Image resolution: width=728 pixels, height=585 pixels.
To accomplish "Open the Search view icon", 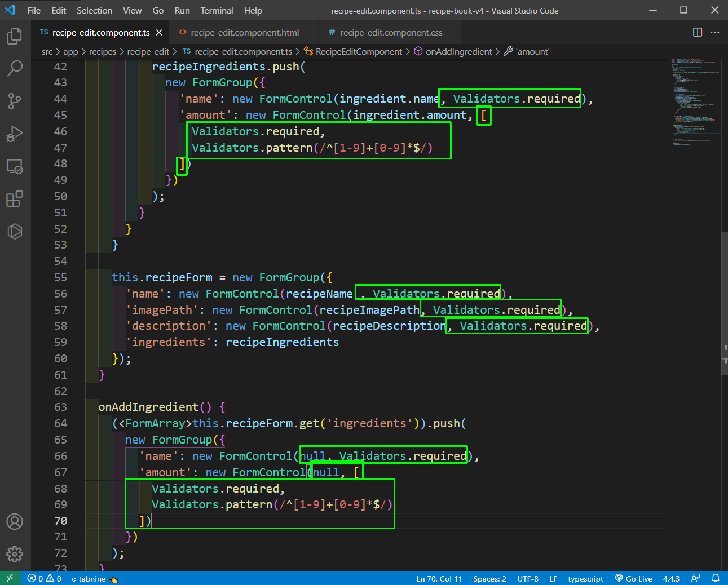I will coord(15,69).
